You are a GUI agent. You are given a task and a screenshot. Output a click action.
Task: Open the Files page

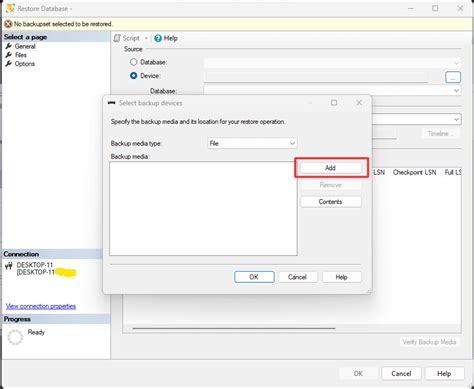point(21,55)
